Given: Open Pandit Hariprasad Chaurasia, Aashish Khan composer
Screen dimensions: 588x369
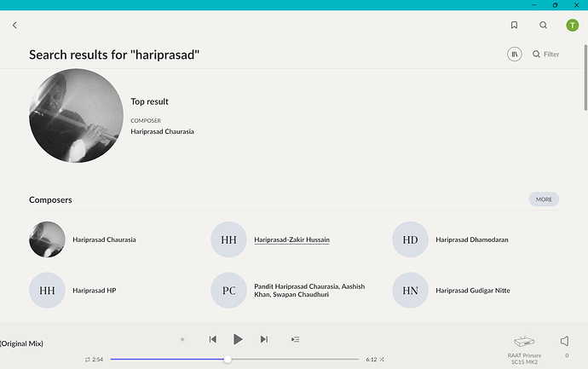Looking at the screenshot, I should [309, 291].
